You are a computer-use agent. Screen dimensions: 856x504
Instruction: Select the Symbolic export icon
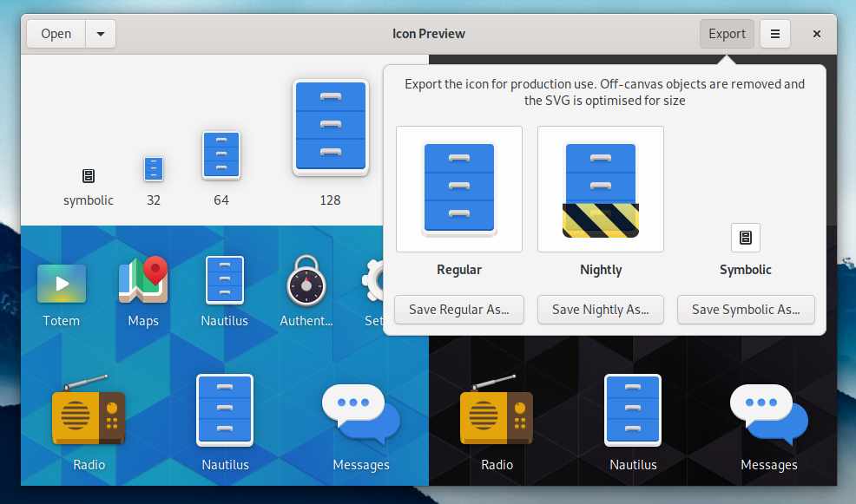point(745,238)
